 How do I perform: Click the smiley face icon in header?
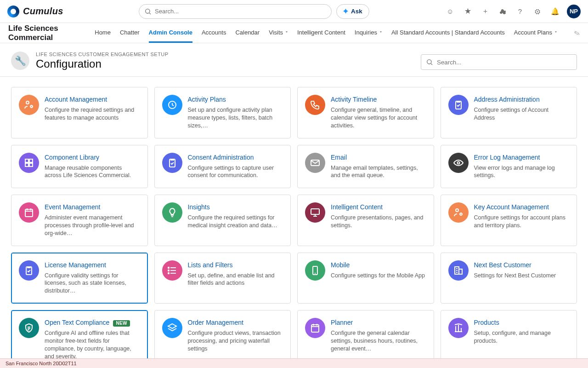click(450, 11)
